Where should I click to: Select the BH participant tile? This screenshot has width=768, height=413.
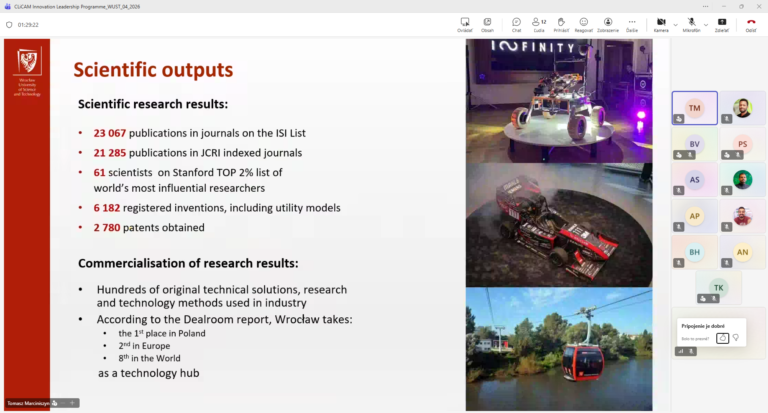(x=694, y=252)
